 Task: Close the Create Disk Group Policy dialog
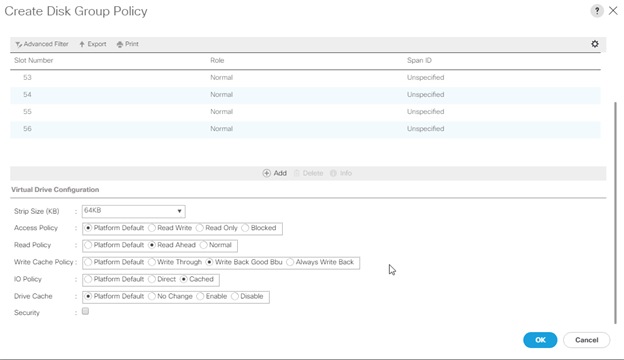pyautogui.click(x=613, y=11)
